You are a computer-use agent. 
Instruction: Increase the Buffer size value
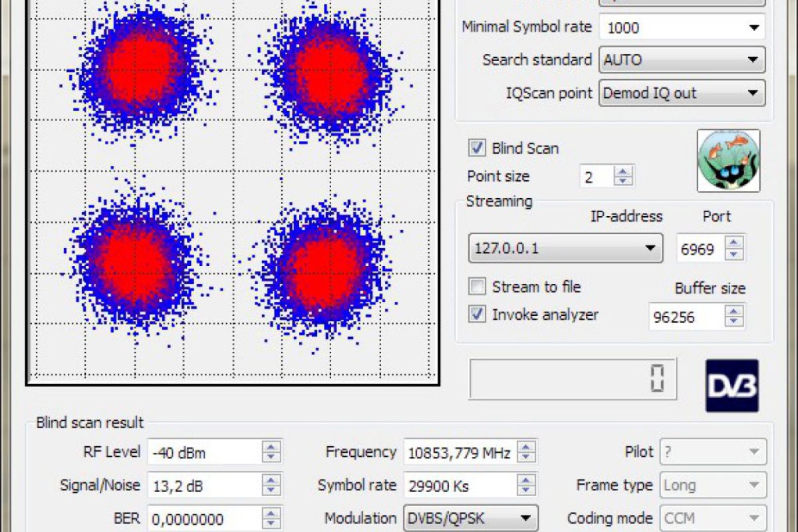click(x=734, y=311)
